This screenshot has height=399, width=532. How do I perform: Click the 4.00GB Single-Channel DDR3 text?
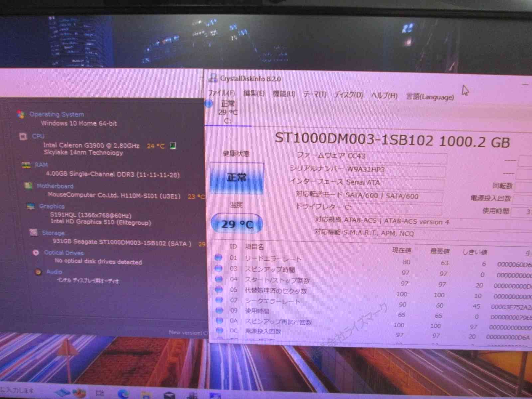tap(112, 174)
